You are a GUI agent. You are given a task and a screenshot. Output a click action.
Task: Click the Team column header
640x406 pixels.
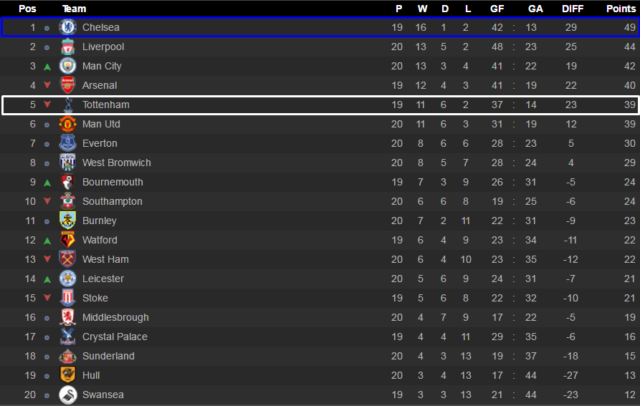74,9
